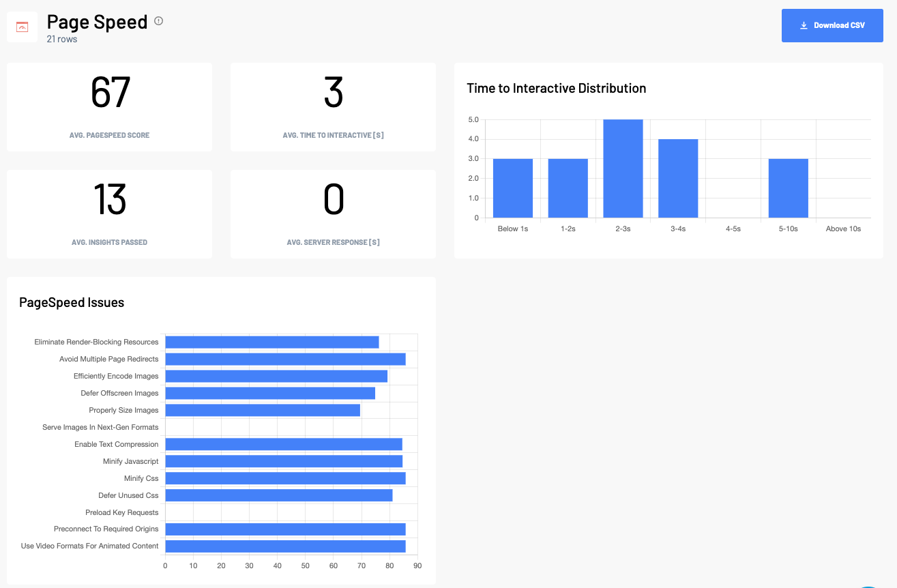Click the Minify Javascript issue bar

point(283,461)
